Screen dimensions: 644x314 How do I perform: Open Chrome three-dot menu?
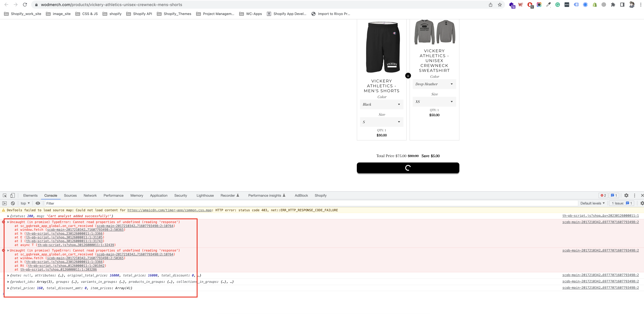coord(641,4)
